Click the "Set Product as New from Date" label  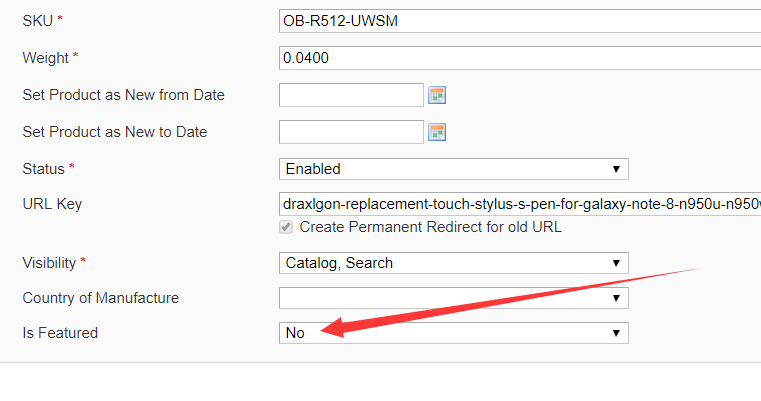point(123,95)
